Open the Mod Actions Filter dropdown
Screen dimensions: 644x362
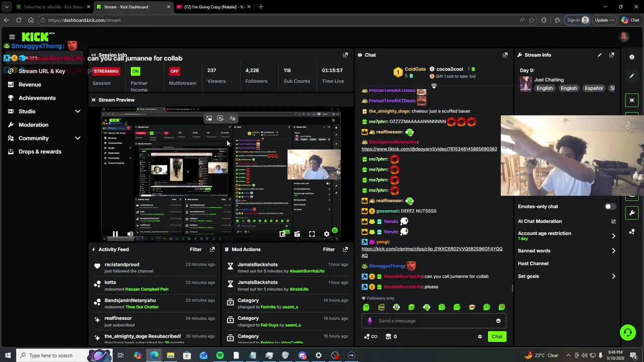click(329, 249)
